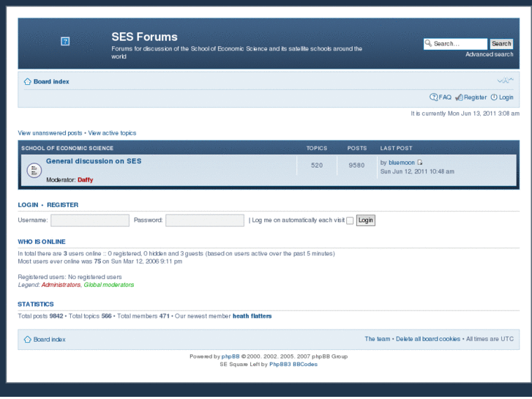
Task: Click the General discussion forum status icon
Action: pyautogui.click(x=34, y=171)
